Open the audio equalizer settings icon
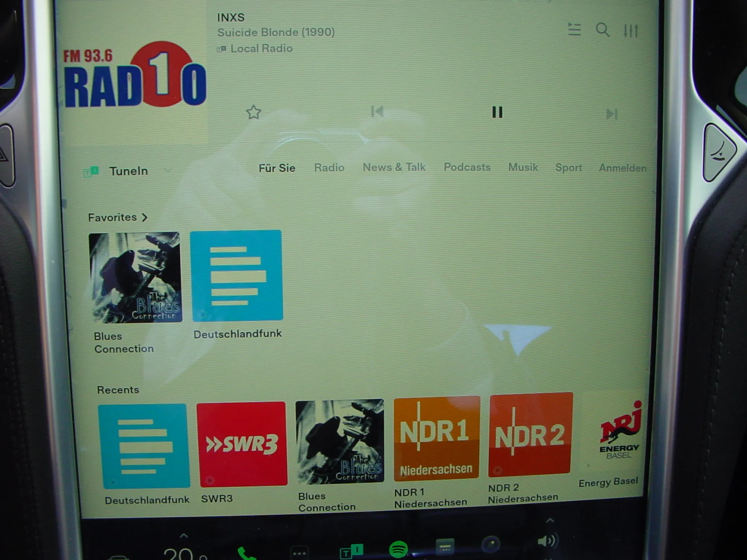747x560 pixels. 630,30
